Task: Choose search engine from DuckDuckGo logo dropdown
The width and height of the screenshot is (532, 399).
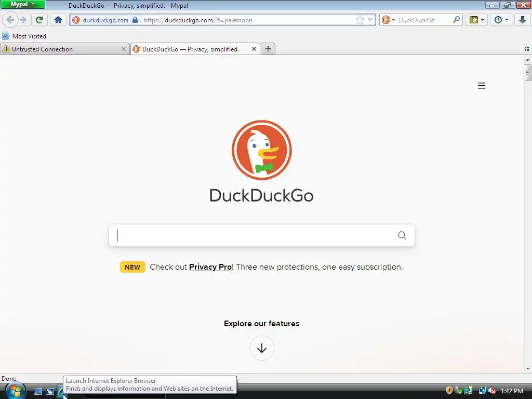Action: click(x=388, y=20)
